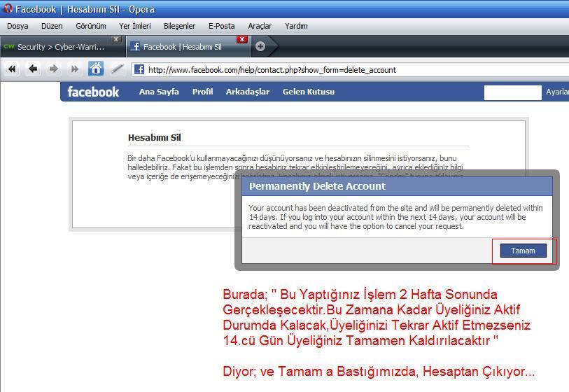Click the Ana Sayfa link
Viewport: 569px width, 392px height.
click(159, 92)
